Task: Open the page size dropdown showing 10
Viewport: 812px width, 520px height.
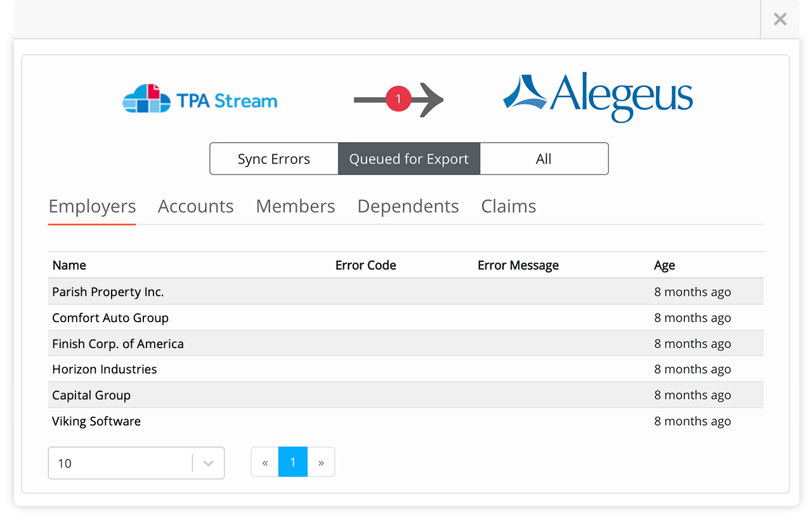Action: tap(136, 463)
